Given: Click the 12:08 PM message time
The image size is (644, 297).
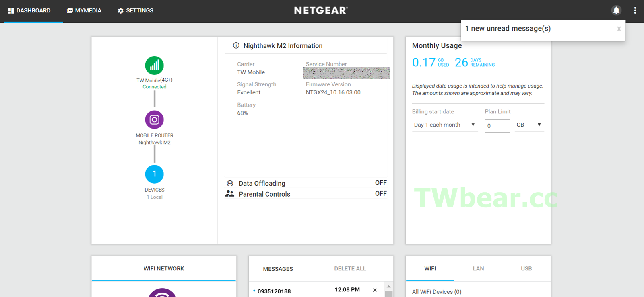Looking at the screenshot, I should pyautogui.click(x=347, y=289).
